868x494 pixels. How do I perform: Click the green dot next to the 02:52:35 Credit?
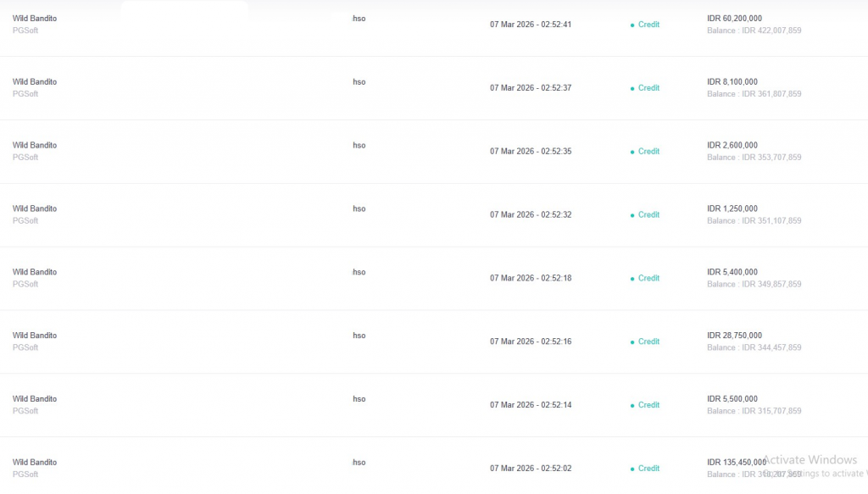click(x=632, y=153)
